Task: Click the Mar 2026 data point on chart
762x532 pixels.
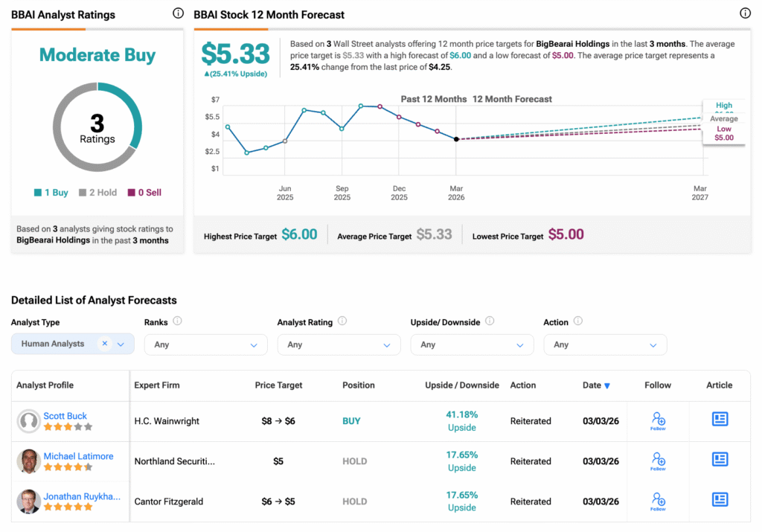Action: (x=456, y=139)
